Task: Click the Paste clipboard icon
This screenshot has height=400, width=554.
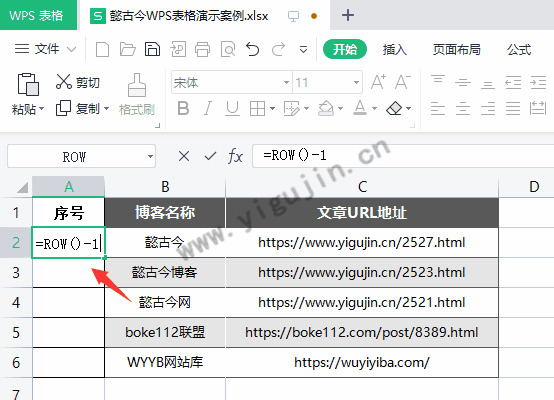Action: point(28,84)
